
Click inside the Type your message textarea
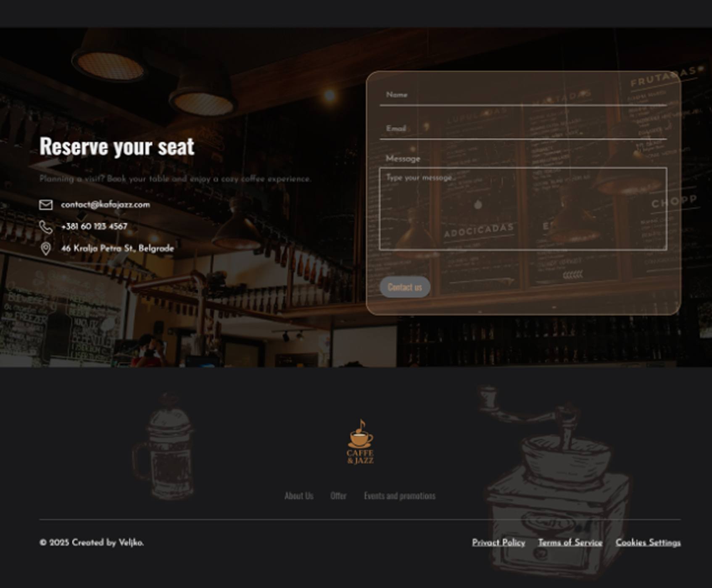pyautogui.click(x=523, y=209)
